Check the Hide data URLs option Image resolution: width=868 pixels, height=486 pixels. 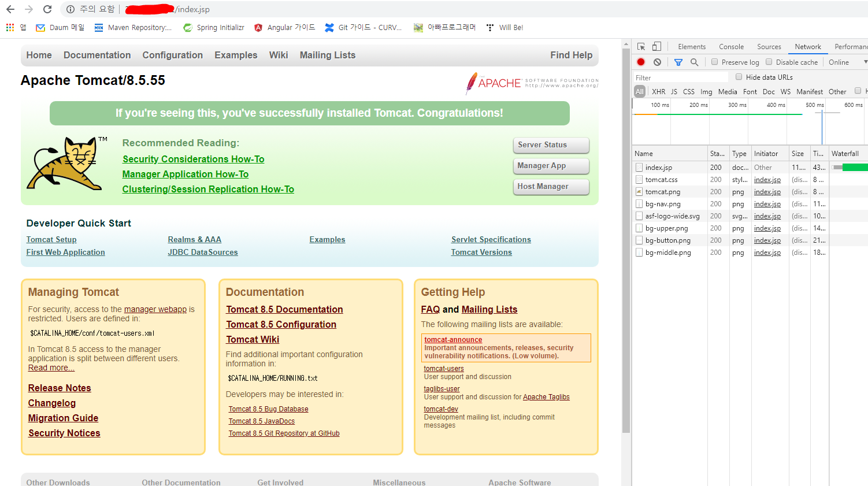(739, 77)
